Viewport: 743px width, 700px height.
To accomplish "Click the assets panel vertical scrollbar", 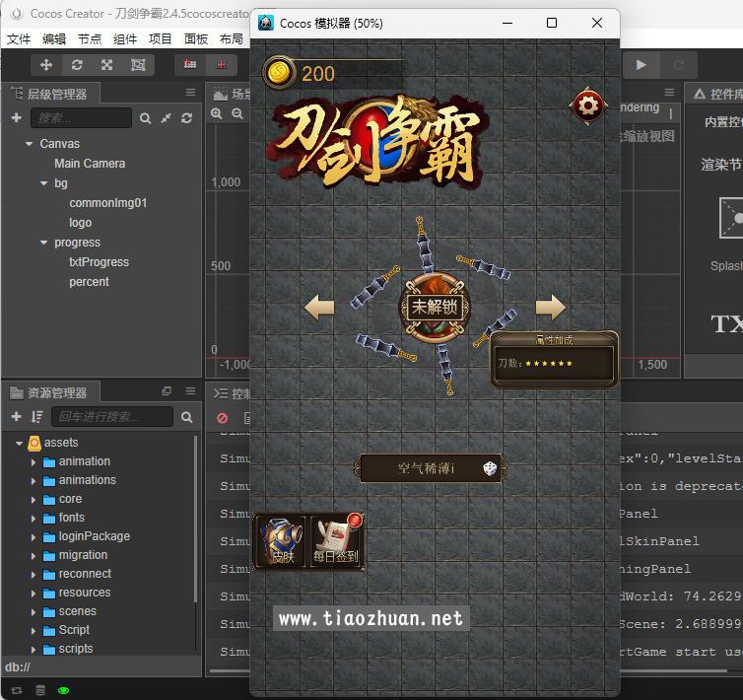I will coord(195,520).
